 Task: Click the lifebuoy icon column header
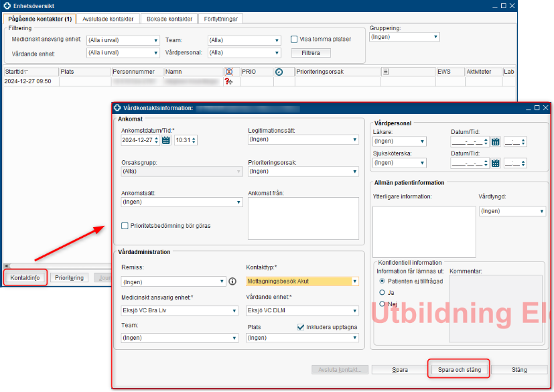[229, 72]
